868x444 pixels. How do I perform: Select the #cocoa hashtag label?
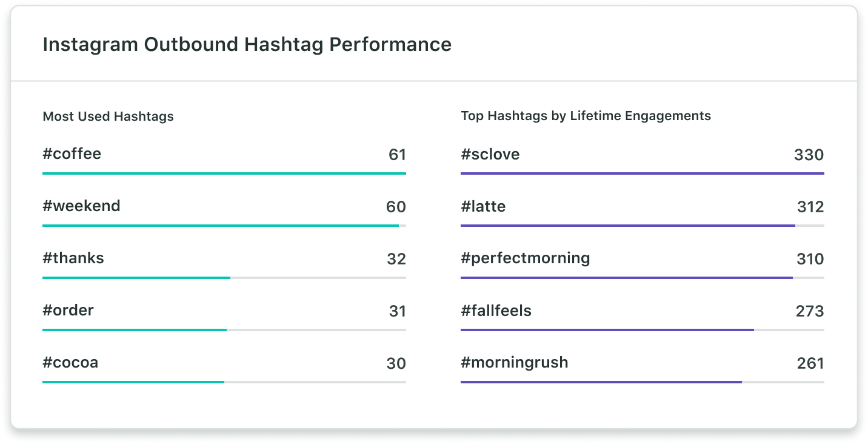pos(70,363)
